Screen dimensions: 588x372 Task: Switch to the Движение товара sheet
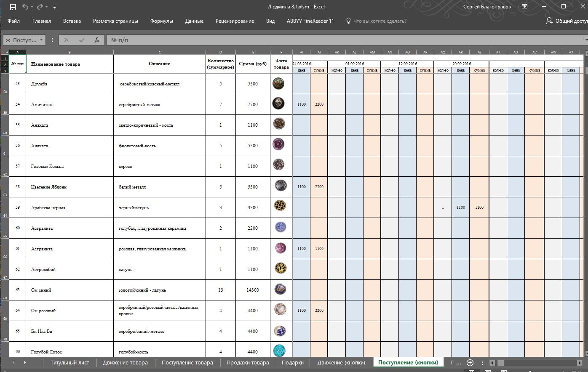tap(125, 362)
